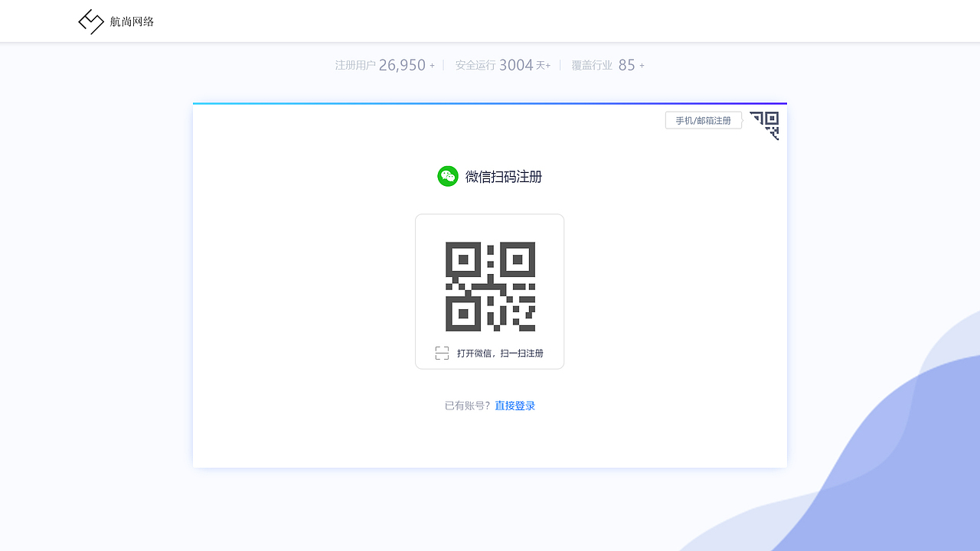Click the 覆盖行业 85 statistic

[608, 65]
